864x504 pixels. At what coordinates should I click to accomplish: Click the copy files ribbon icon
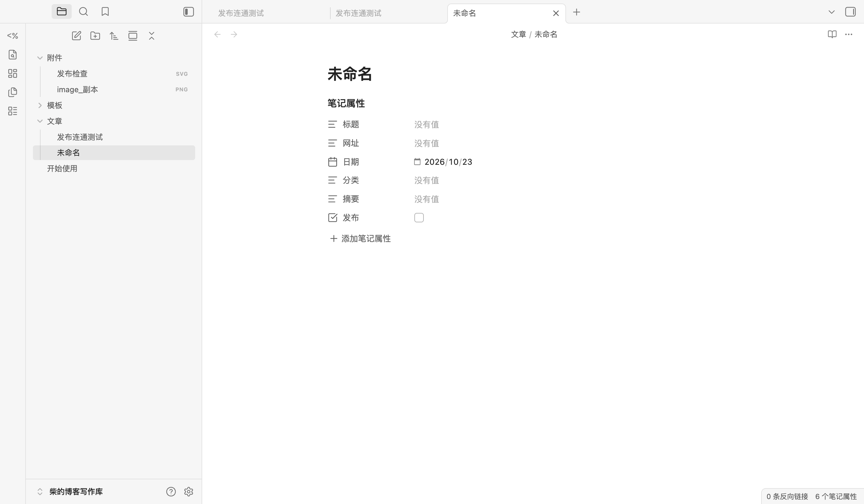coord(13,92)
